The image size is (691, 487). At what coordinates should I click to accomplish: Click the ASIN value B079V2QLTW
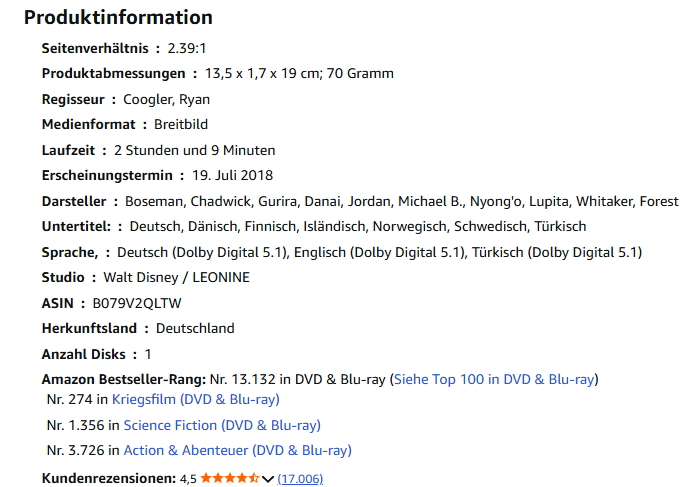click(137, 303)
